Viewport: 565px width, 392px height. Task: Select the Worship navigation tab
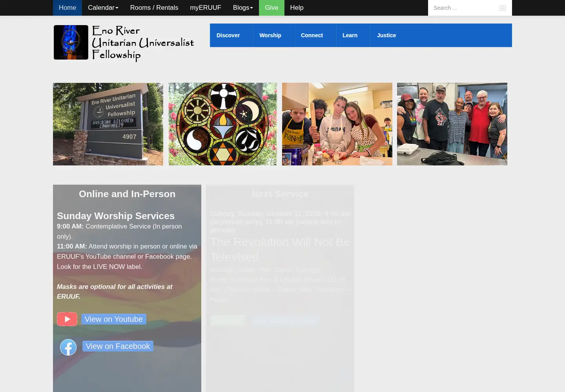[273, 35]
